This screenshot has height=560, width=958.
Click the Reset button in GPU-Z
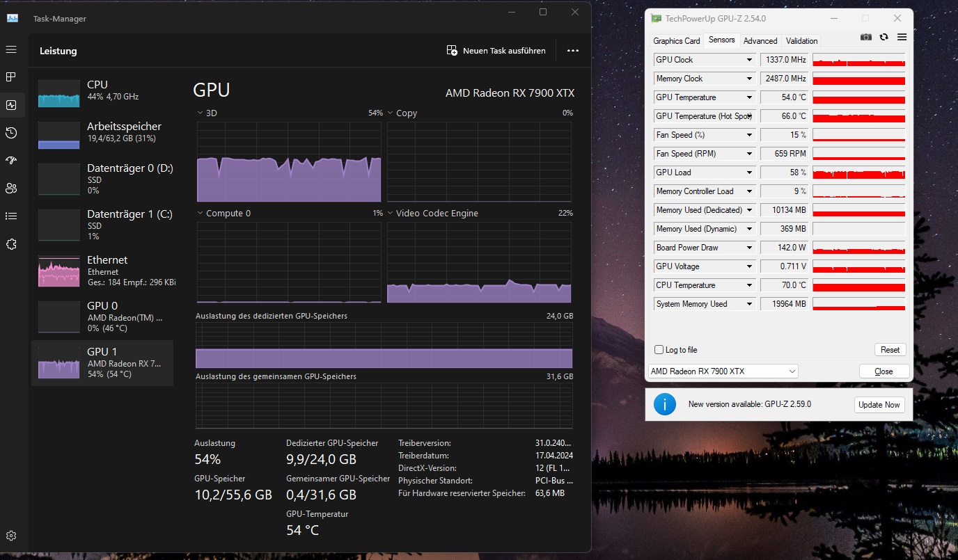(x=890, y=350)
